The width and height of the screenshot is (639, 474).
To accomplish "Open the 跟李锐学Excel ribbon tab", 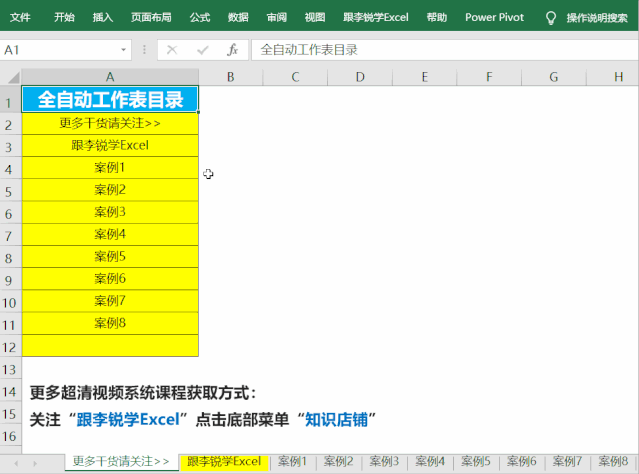I will tap(376, 17).
